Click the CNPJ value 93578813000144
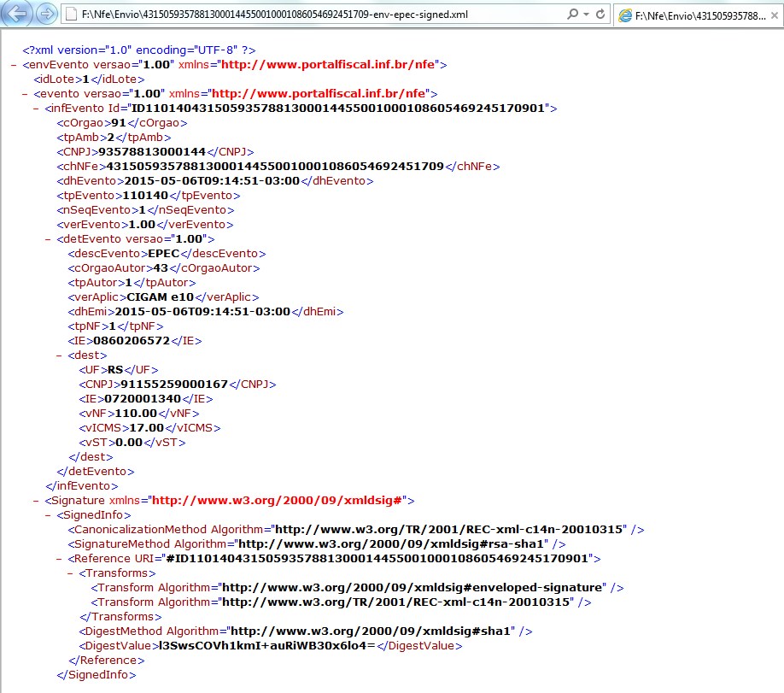This screenshot has width=784, height=693. [x=152, y=151]
